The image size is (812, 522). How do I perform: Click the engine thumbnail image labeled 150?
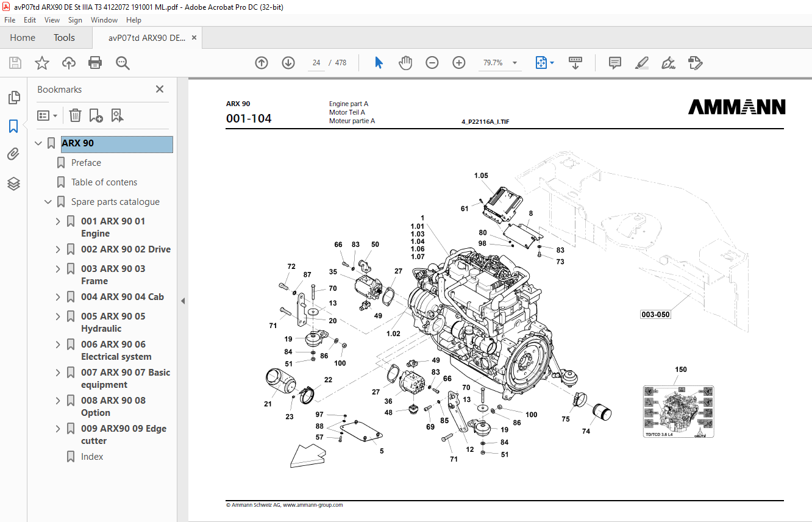tap(678, 412)
